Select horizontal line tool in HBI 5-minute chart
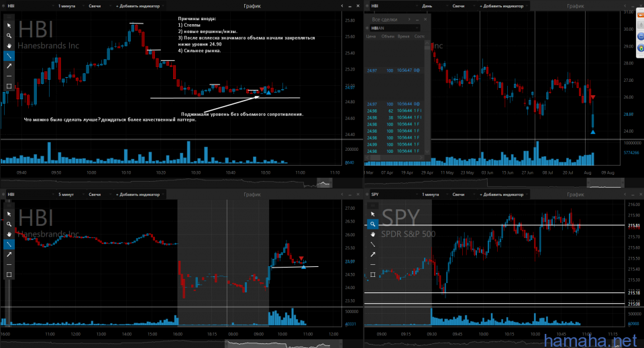Screen dimensions: 644x348 coord(9,265)
